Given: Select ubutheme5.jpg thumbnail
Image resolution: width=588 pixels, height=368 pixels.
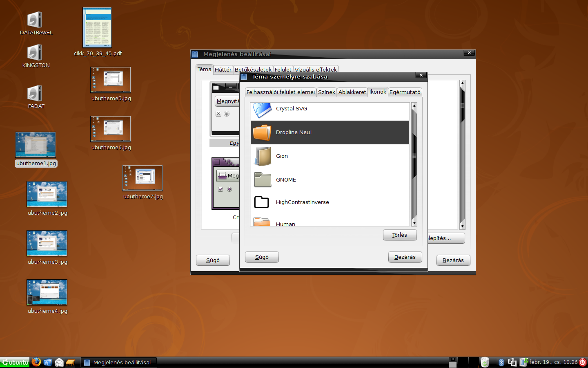Looking at the screenshot, I should (x=111, y=80).
